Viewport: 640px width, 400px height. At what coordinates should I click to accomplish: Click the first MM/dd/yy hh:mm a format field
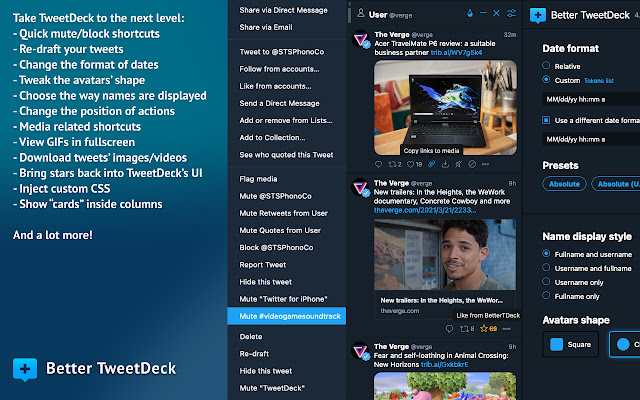click(591, 99)
